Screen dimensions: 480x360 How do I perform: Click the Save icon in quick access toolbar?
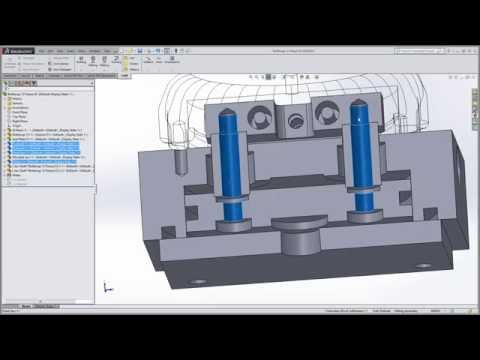140,51
